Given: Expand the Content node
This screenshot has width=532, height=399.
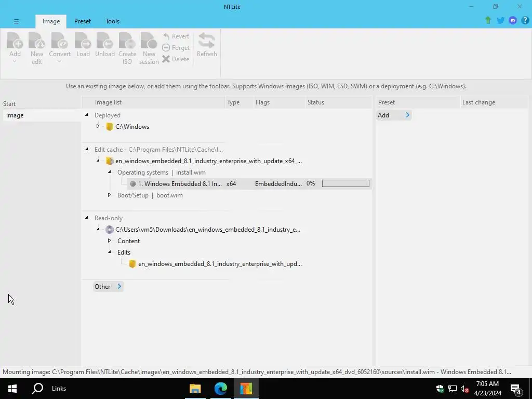Looking at the screenshot, I should (109, 241).
